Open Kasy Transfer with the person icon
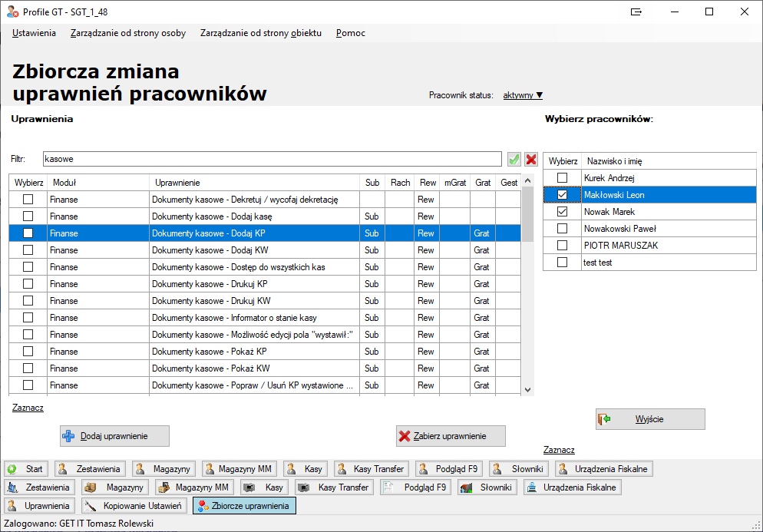The height and width of the screenshot is (532, 763). click(372, 469)
